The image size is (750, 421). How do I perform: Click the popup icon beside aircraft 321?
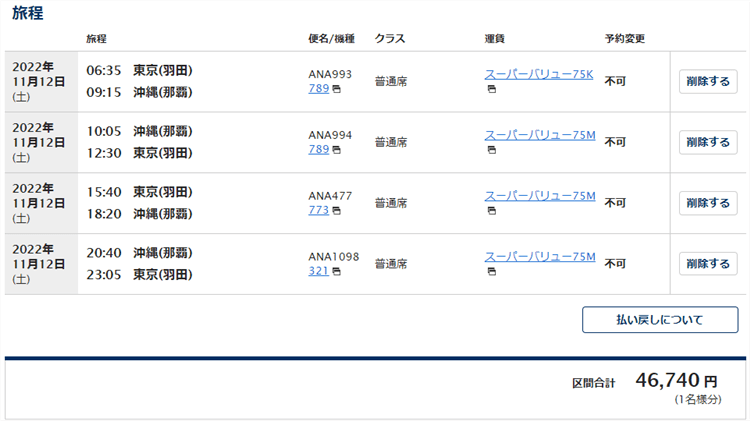point(336,272)
